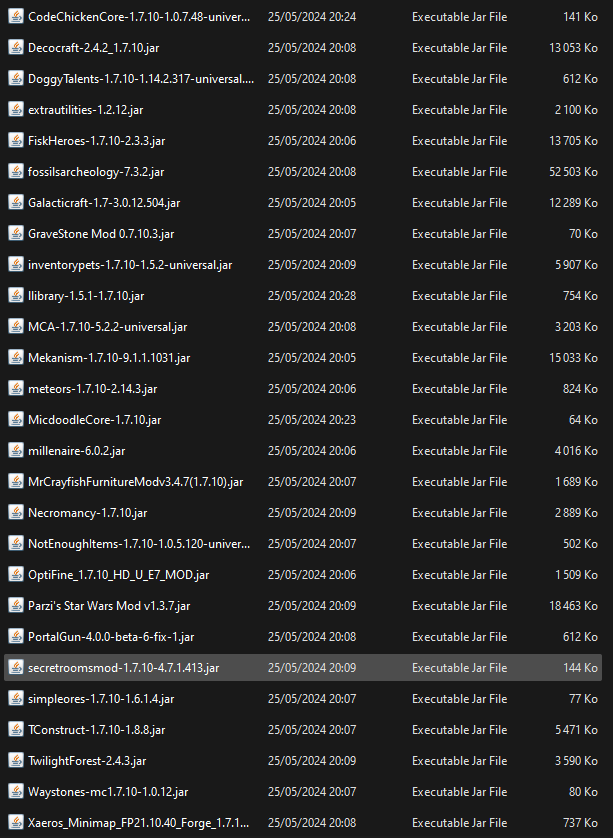Click the Java icon for DoggyTalents file
The width and height of the screenshot is (613, 838).
click(16, 79)
